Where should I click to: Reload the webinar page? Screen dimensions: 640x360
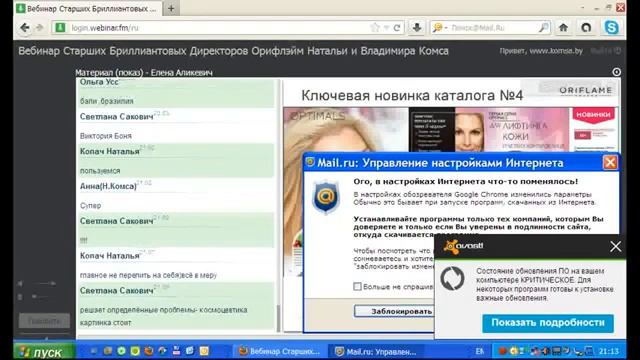tap(397, 28)
